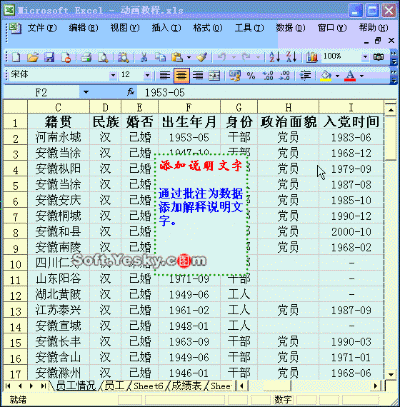
Task: Select cell with date 2000-10
Action: (x=351, y=232)
